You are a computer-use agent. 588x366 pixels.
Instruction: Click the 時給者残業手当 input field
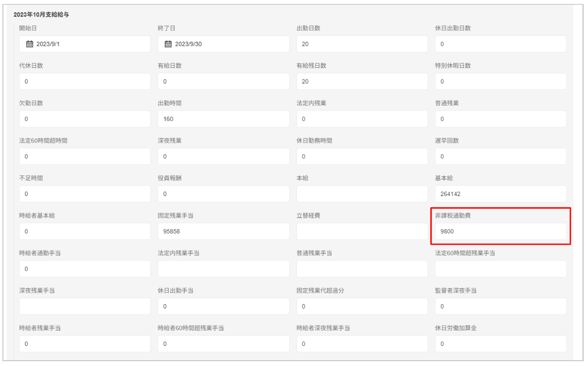pyautogui.click(x=85, y=344)
